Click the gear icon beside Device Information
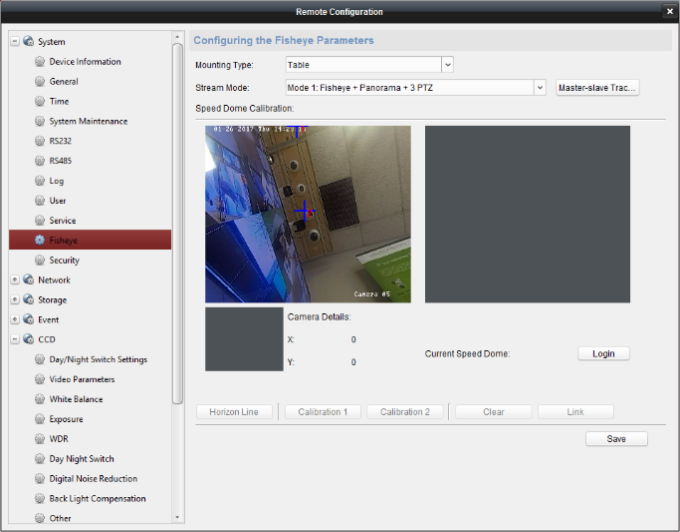The width and height of the screenshot is (680, 532). [x=39, y=62]
